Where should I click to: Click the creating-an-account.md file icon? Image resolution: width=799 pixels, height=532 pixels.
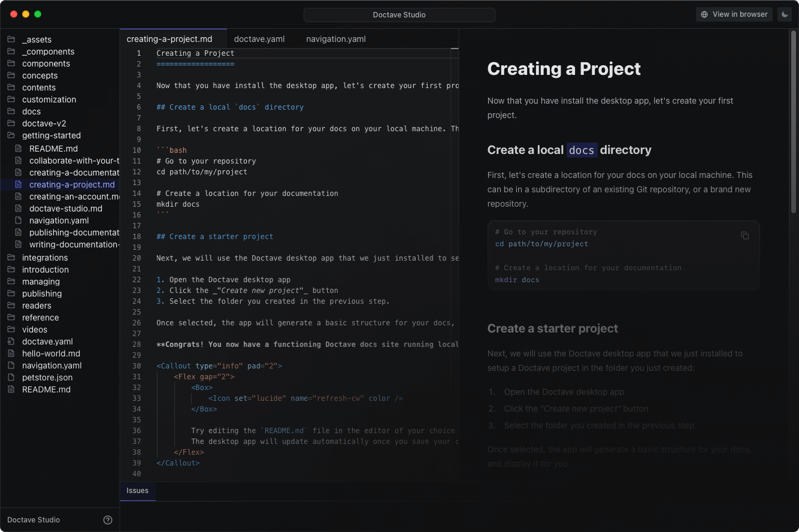tap(18, 197)
